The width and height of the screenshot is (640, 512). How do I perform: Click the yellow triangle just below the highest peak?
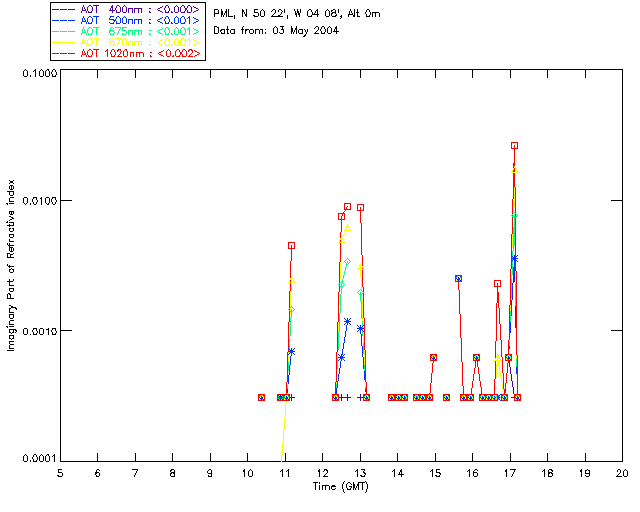[515, 170]
